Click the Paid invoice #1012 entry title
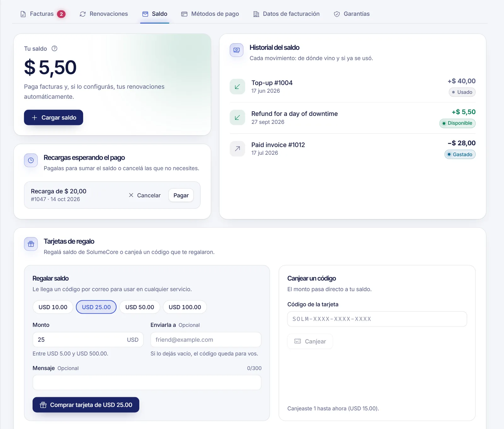Viewport: 504px width, 429px height. (x=278, y=145)
